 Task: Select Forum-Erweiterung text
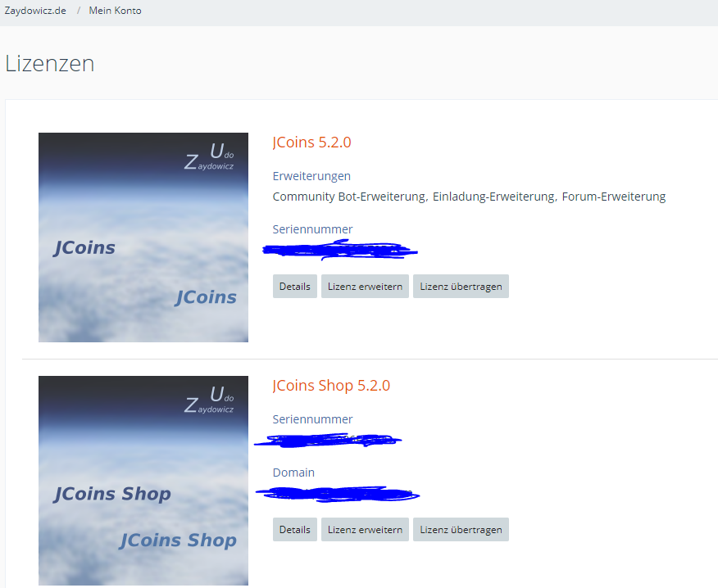(x=613, y=197)
